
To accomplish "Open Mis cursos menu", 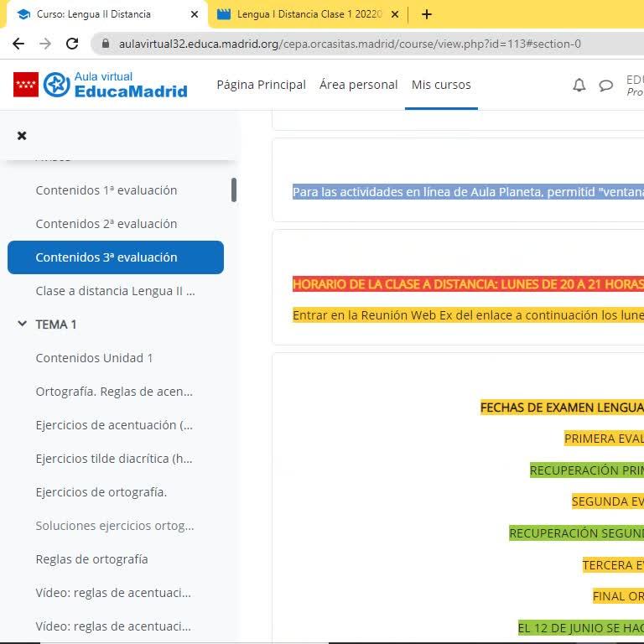I will pyautogui.click(x=441, y=85).
